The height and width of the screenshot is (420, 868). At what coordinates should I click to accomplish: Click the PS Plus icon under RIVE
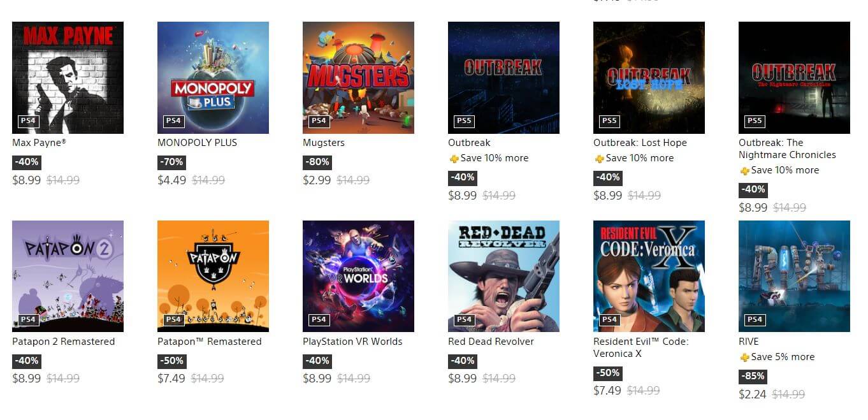click(744, 358)
